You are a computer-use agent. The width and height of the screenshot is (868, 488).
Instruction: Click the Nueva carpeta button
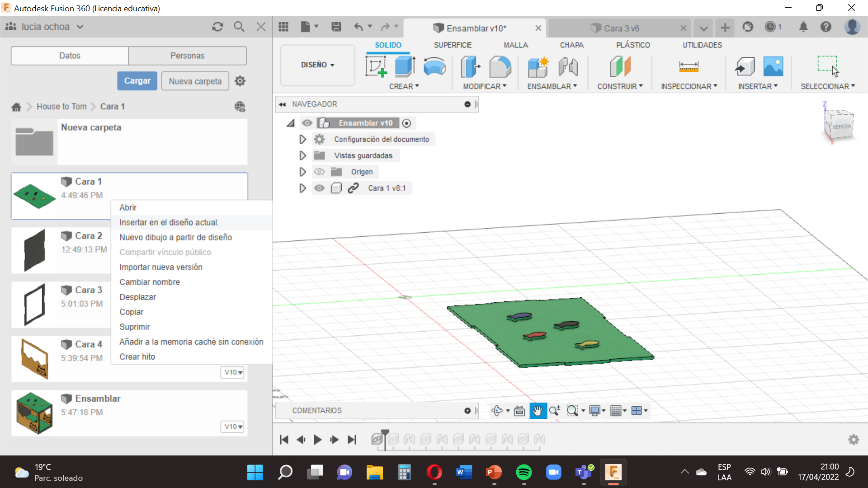coord(195,81)
